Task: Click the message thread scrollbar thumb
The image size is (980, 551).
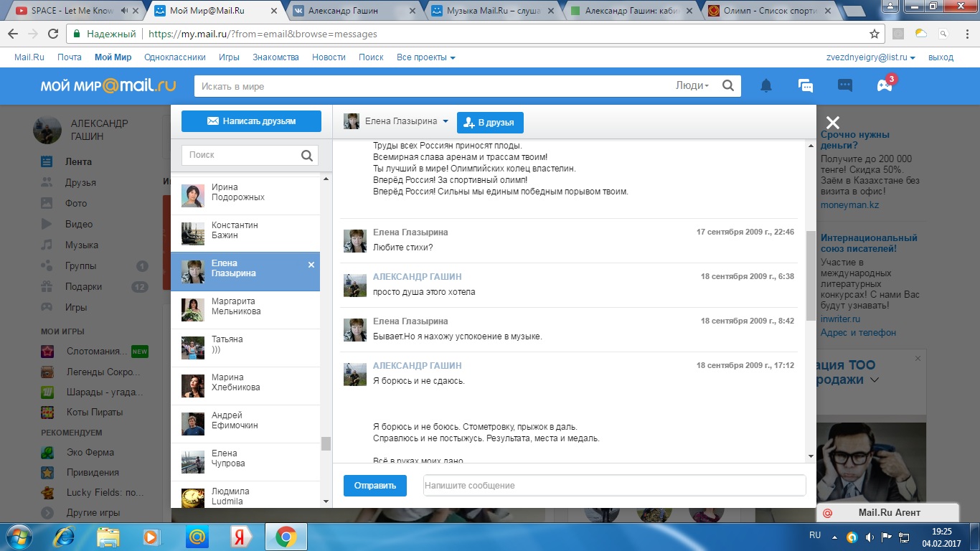Action: point(811,276)
